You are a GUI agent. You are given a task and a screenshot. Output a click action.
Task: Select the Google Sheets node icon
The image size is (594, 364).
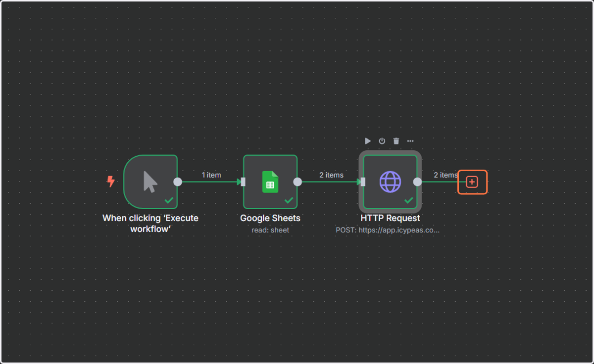(270, 182)
